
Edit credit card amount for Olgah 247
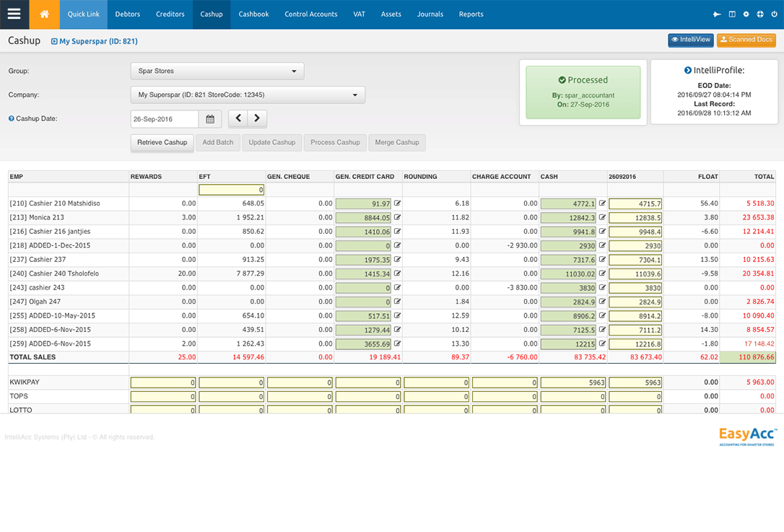coord(398,301)
